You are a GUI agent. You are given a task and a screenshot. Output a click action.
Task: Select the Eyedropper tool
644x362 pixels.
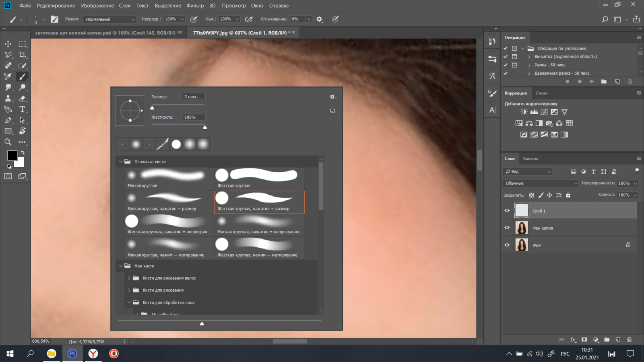(8, 76)
